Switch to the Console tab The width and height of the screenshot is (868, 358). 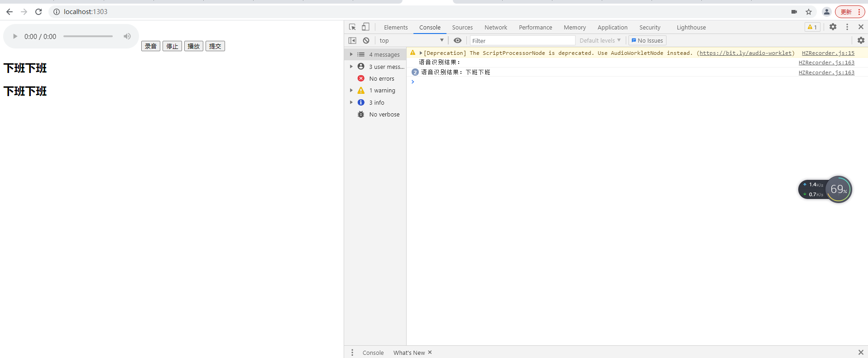[x=430, y=28]
